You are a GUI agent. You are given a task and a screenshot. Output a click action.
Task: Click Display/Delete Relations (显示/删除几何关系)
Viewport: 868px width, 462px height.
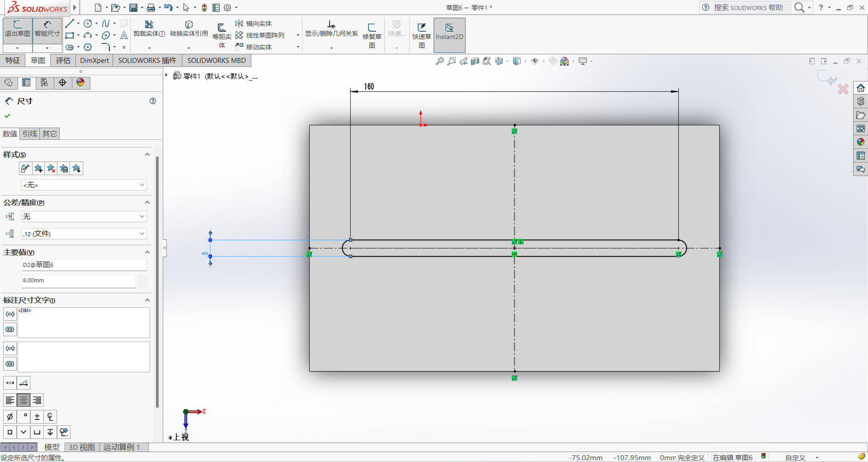[x=331, y=29]
